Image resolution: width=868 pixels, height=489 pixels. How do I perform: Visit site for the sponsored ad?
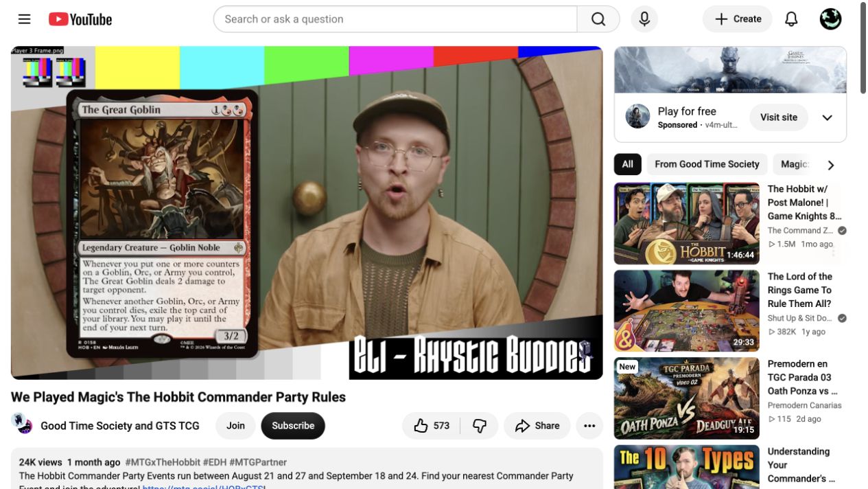coord(779,117)
